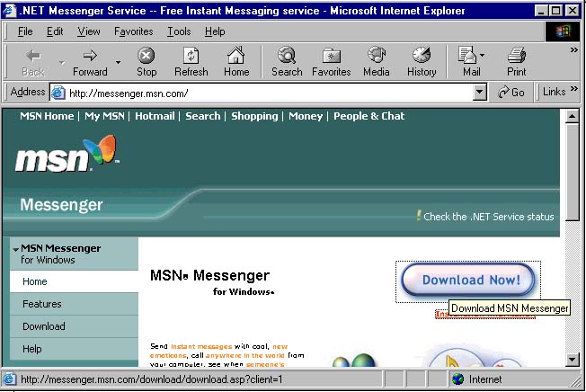Reload the page with Refresh icon
Screen dimensions: 586x392
point(191,56)
